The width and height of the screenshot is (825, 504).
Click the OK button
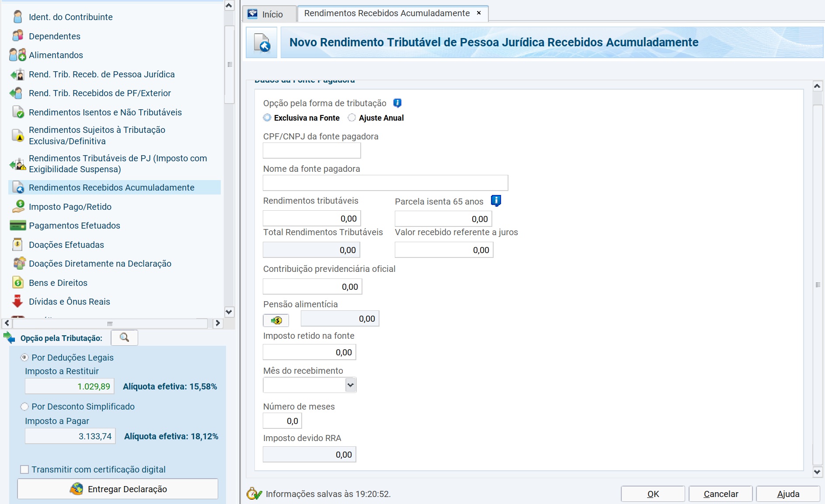coord(653,494)
